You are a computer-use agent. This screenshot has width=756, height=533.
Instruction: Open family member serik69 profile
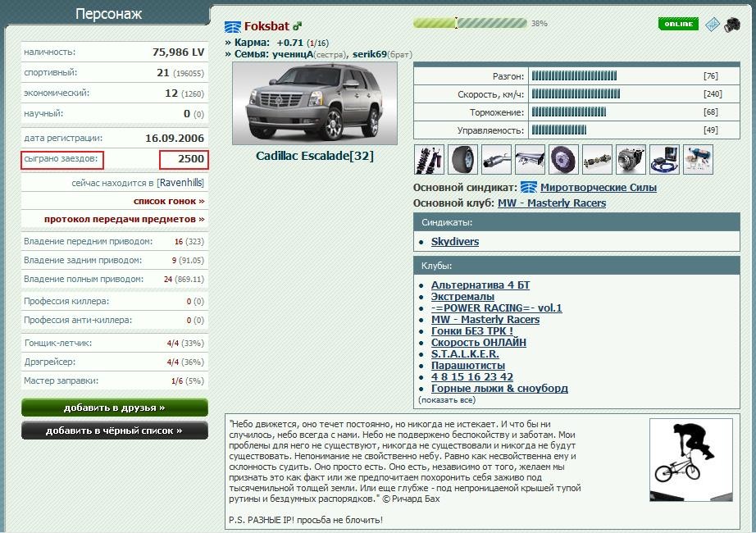pyautogui.click(x=370, y=54)
